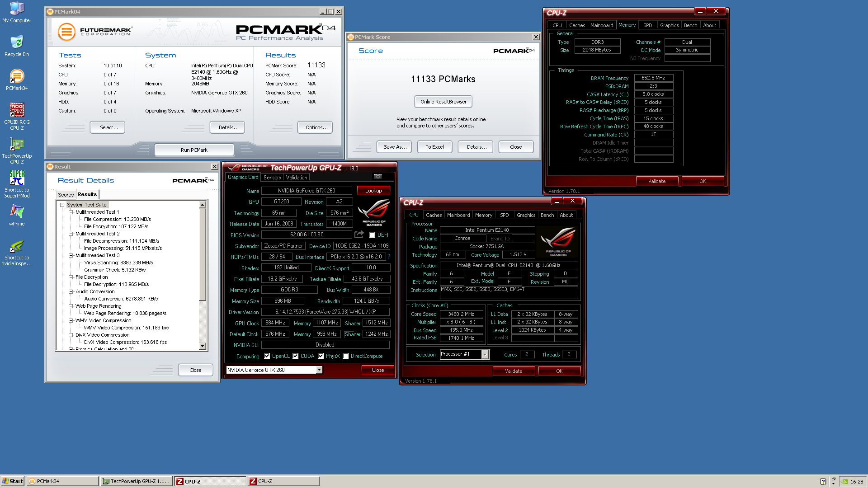
Task: Click GPU-Z BIOS export share icon
Action: (x=359, y=235)
